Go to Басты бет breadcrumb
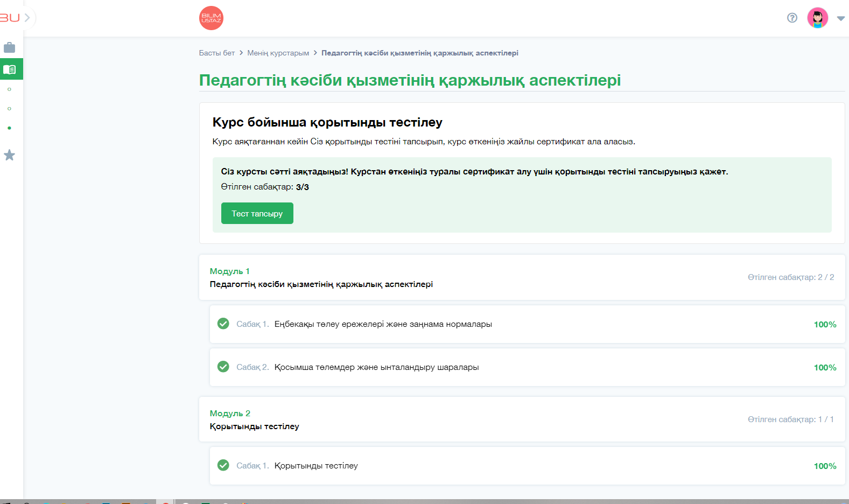 coord(216,53)
